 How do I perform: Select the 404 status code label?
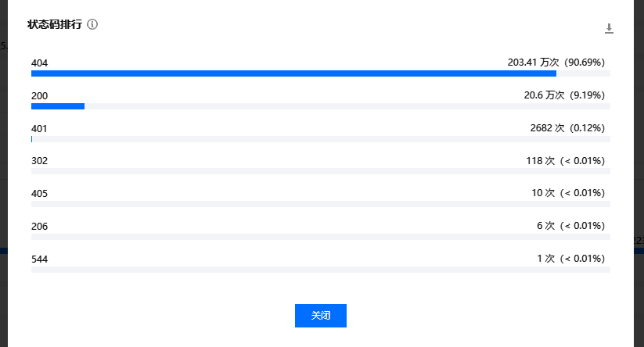40,63
